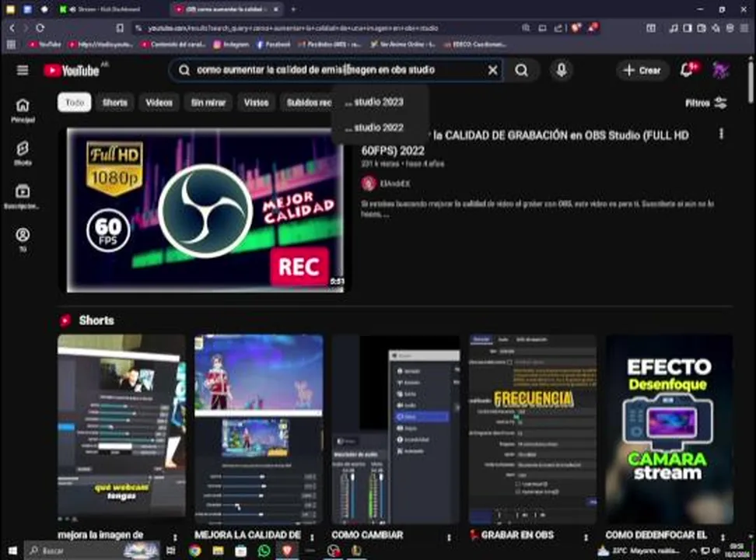Select the Vistos filter chip

click(x=256, y=102)
